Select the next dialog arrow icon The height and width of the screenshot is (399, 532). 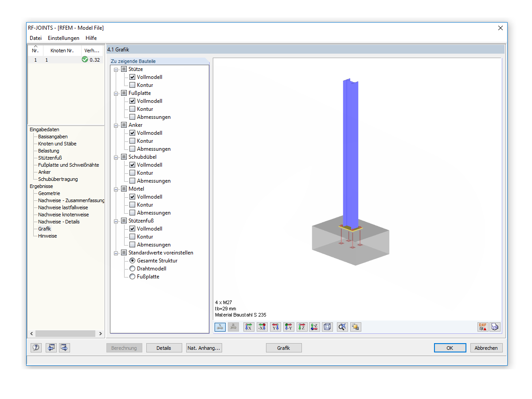[64, 348]
